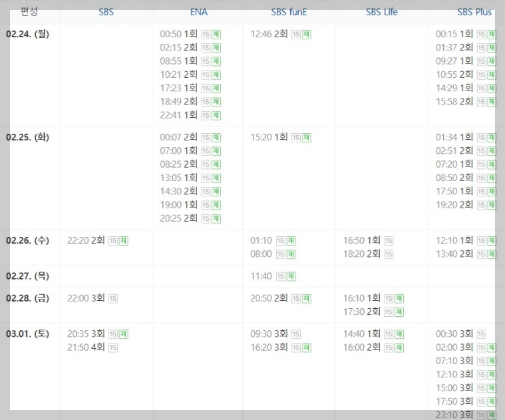Image resolution: width=505 pixels, height=420 pixels.
Task: Click the SBS Plus entry 08:50 2회
Action: (x=454, y=178)
